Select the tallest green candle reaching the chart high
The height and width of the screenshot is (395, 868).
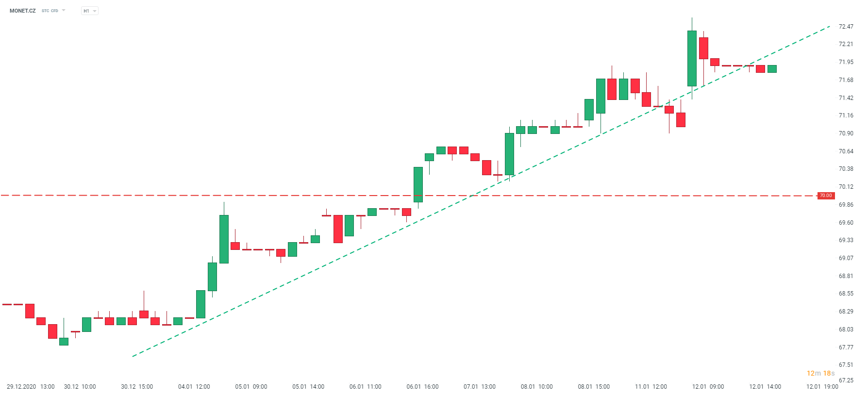tap(692, 58)
